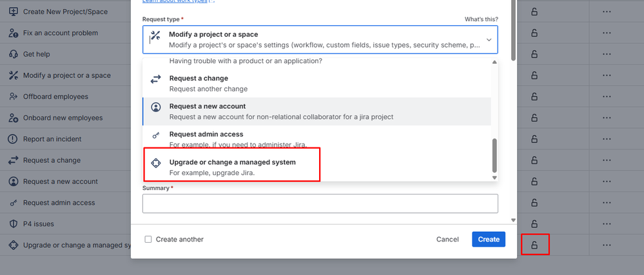Click the Offboard employees row text
This screenshot has width=644, height=275.
coord(55,97)
